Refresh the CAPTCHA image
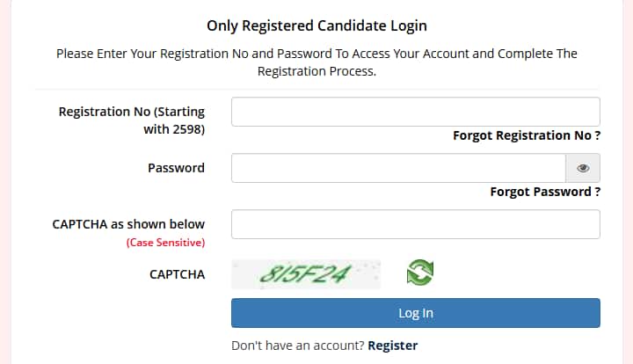 419,273
